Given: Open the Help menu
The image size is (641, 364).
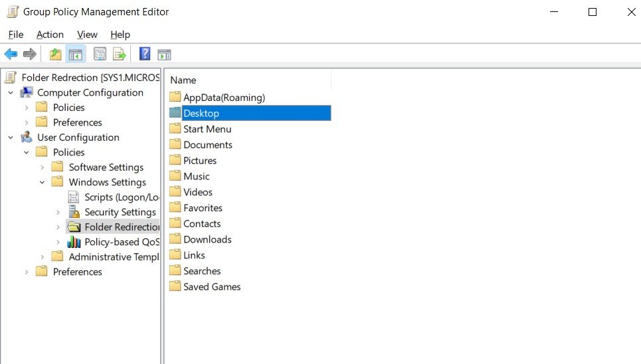Looking at the screenshot, I should (x=120, y=35).
